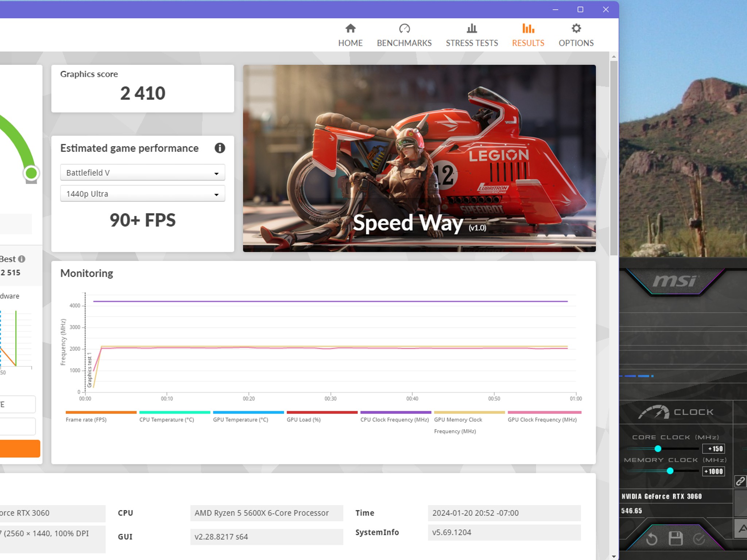Toggle GPU Load (%) legend series
Screen dimensions: 747x560
322,417
